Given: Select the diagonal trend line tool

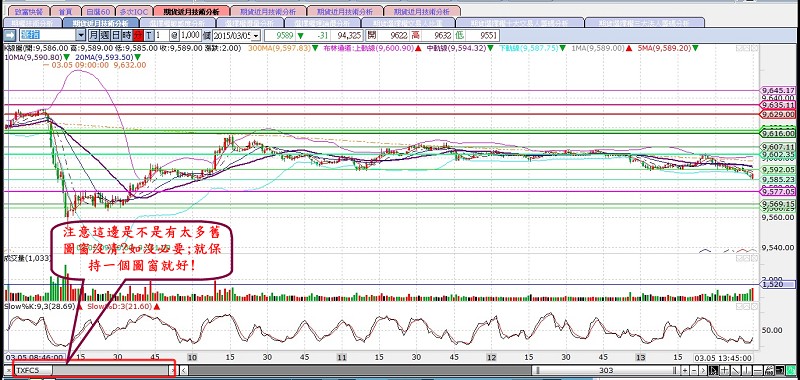Looking at the screenshot, I should tap(736, 370).
